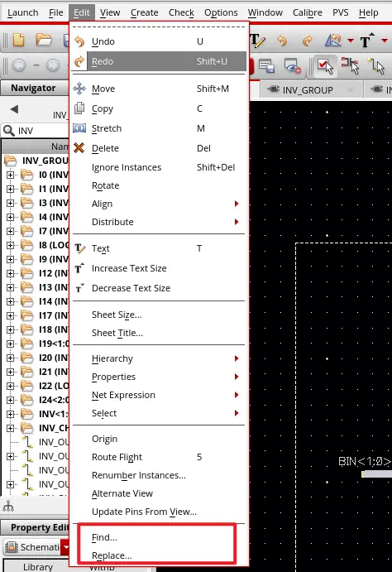The height and width of the screenshot is (572, 392).
Task: Close the INV_GROUP tab
Action: click(x=351, y=89)
